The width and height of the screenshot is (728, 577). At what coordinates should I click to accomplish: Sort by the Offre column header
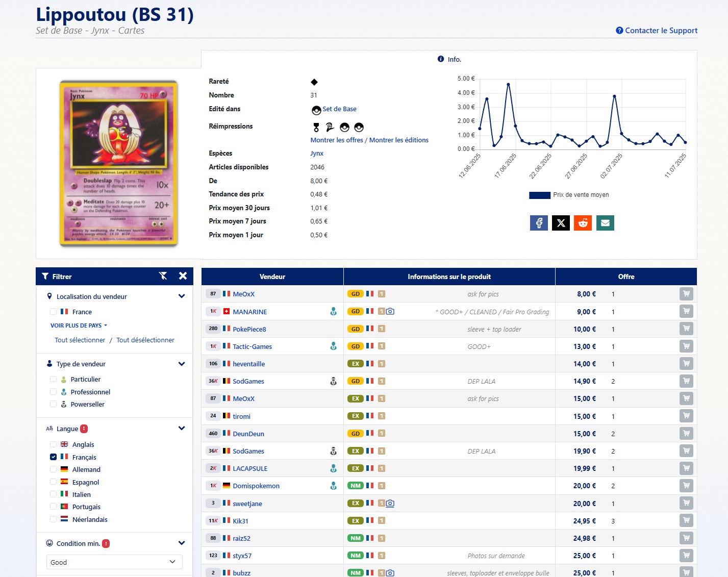tap(626, 277)
